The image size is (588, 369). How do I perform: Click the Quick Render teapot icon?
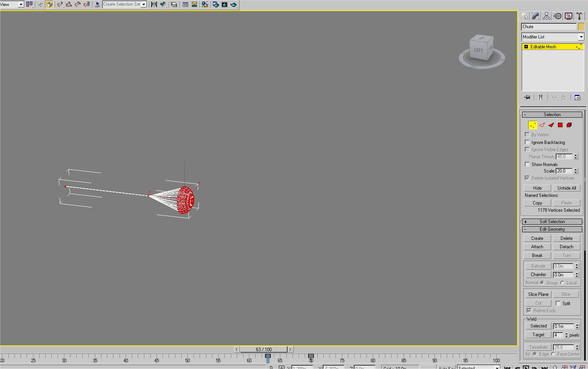[x=233, y=5]
